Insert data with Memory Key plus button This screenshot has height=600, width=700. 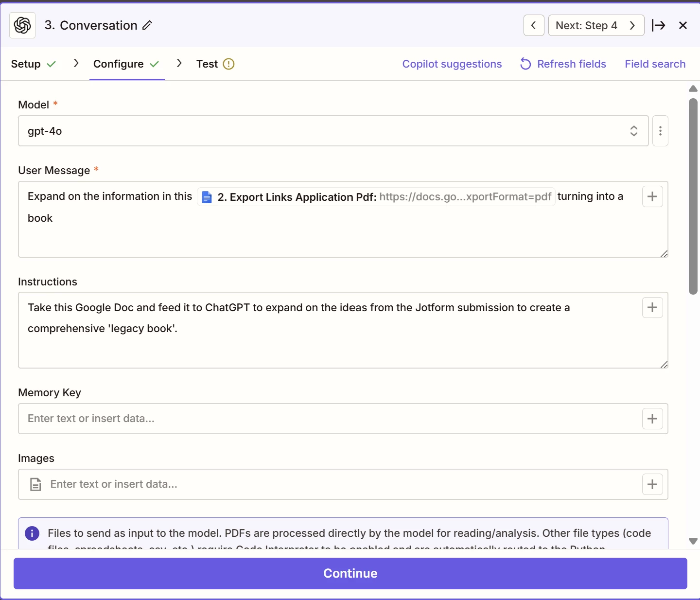point(652,419)
